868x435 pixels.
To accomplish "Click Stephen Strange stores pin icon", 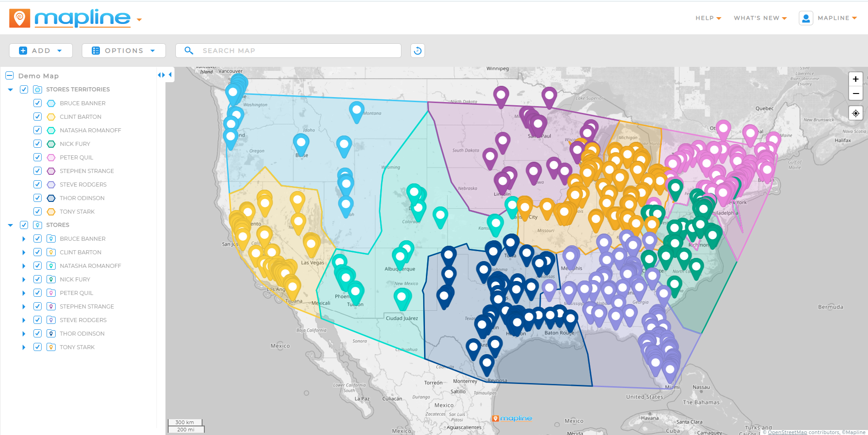I will (x=51, y=306).
